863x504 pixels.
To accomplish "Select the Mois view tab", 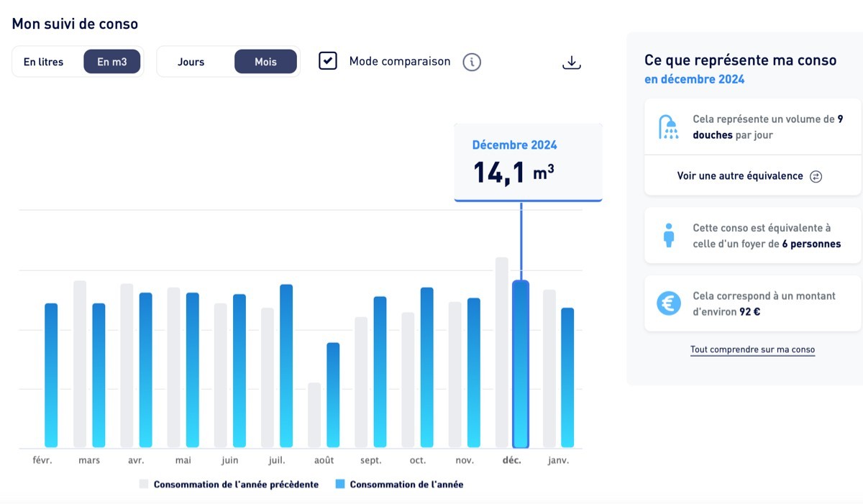I will point(265,62).
